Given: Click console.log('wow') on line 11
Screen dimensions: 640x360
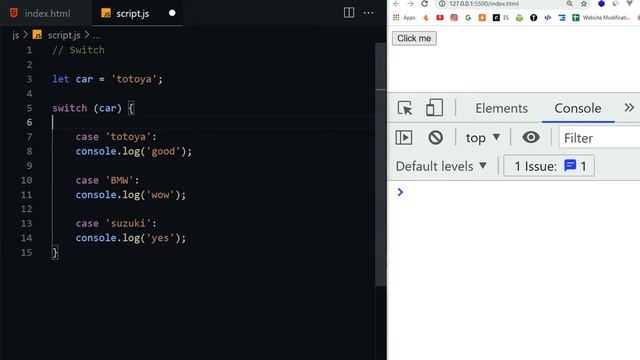Looking at the screenshot, I should pyautogui.click(x=130, y=195).
